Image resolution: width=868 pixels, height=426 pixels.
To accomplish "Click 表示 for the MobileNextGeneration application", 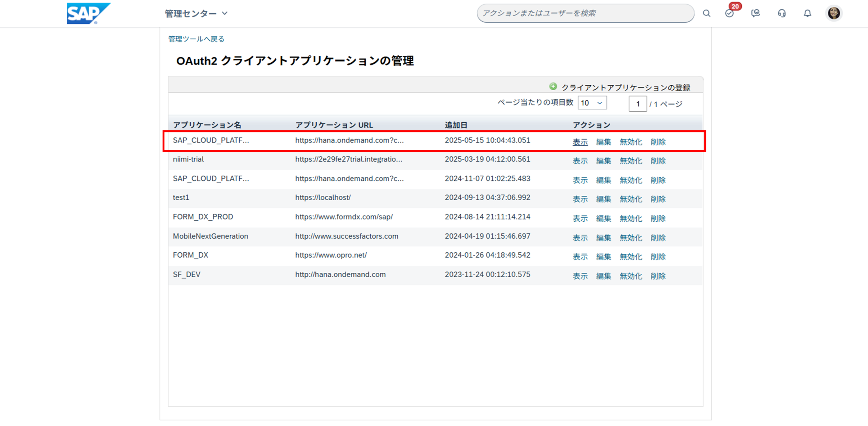I will coord(580,238).
